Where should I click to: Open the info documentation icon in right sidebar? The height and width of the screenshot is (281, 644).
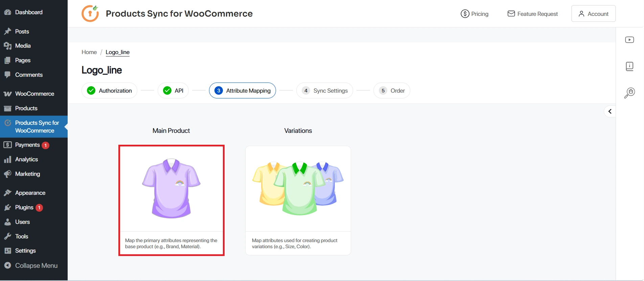tap(629, 66)
